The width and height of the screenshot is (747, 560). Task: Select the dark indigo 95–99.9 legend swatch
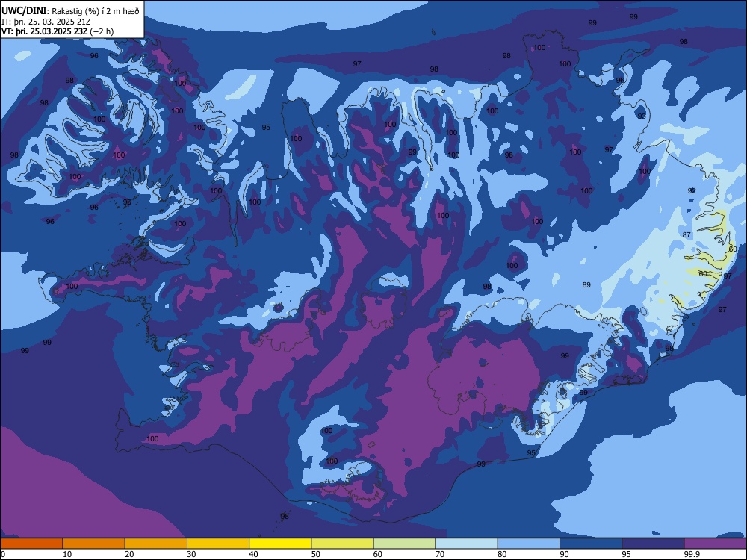point(653,544)
